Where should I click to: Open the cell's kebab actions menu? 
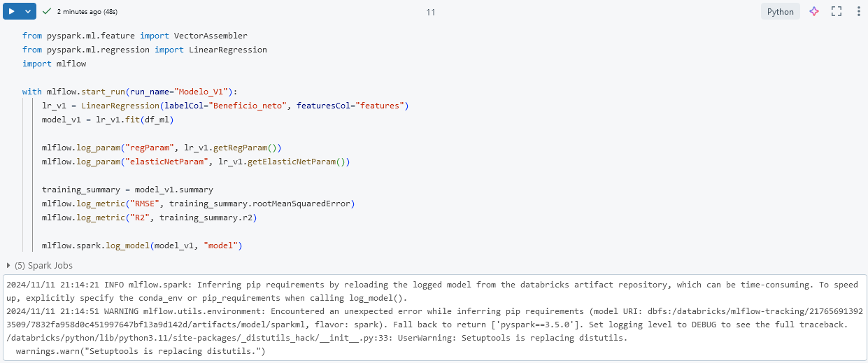(x=858, y=11)
